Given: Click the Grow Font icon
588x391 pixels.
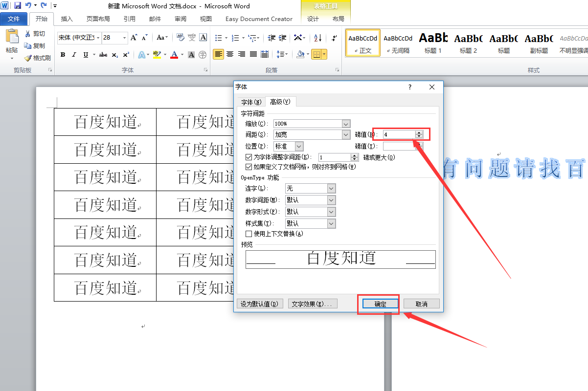Looking at the screenshot, I should [x=134, y=38].
